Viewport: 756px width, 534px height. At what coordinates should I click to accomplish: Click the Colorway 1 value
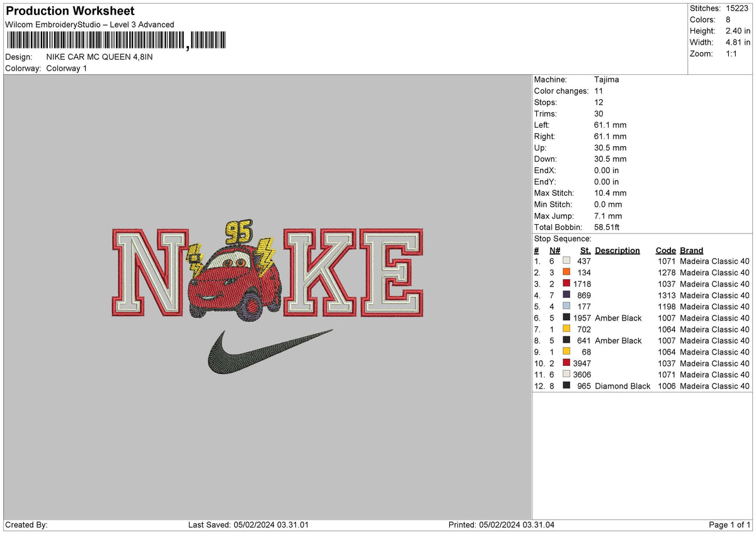pyautogui.click(x=67, y=68)
